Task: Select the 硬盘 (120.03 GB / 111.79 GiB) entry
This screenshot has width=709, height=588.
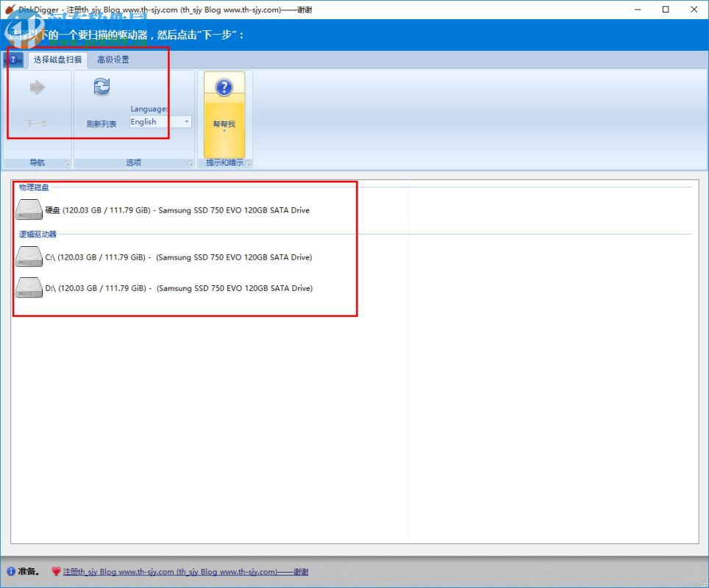Action: (x=177, y=210)
